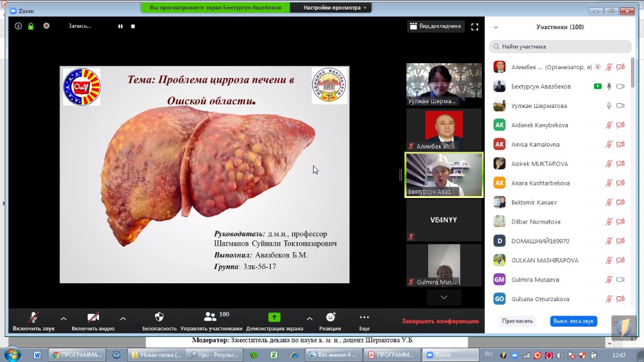Select Улжан Шерма... video thumbnail
The image size is (644, 362).
[444, 85]
